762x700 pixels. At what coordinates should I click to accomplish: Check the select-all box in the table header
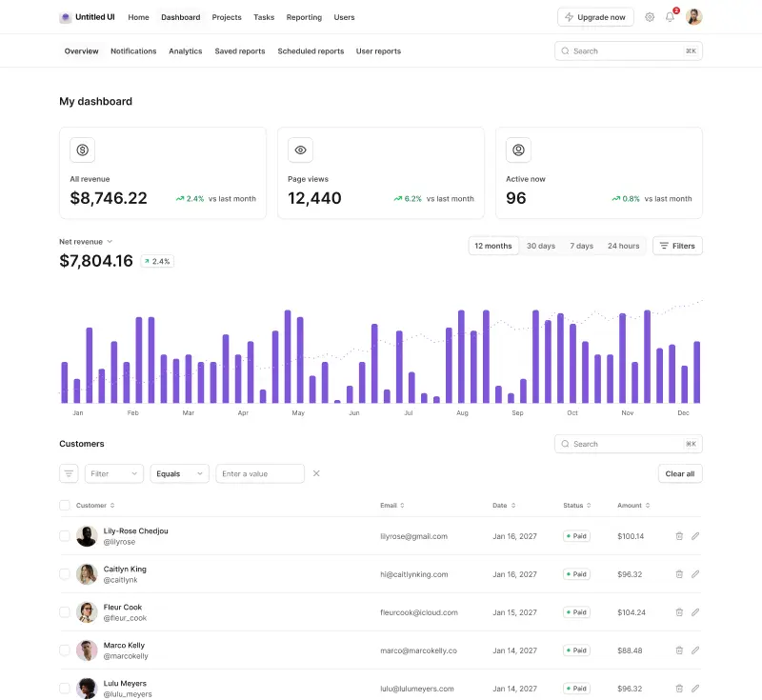(x=65, y=506)
